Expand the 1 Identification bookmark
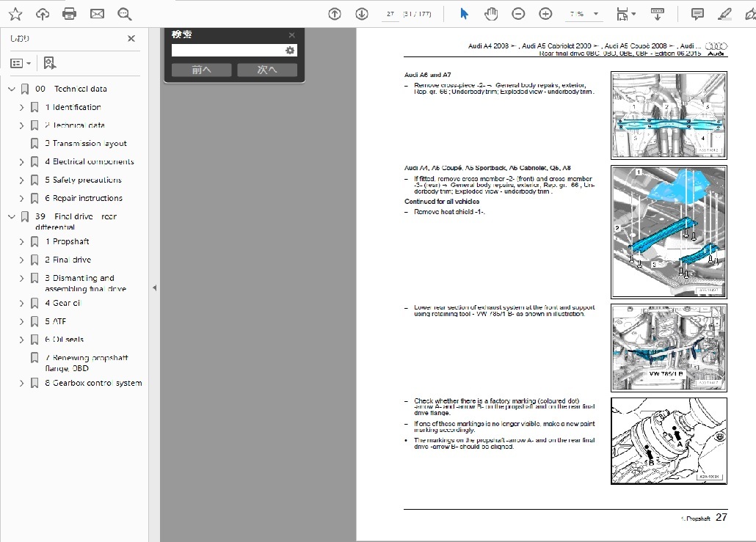The image size is (756, 542). point(21,107)
